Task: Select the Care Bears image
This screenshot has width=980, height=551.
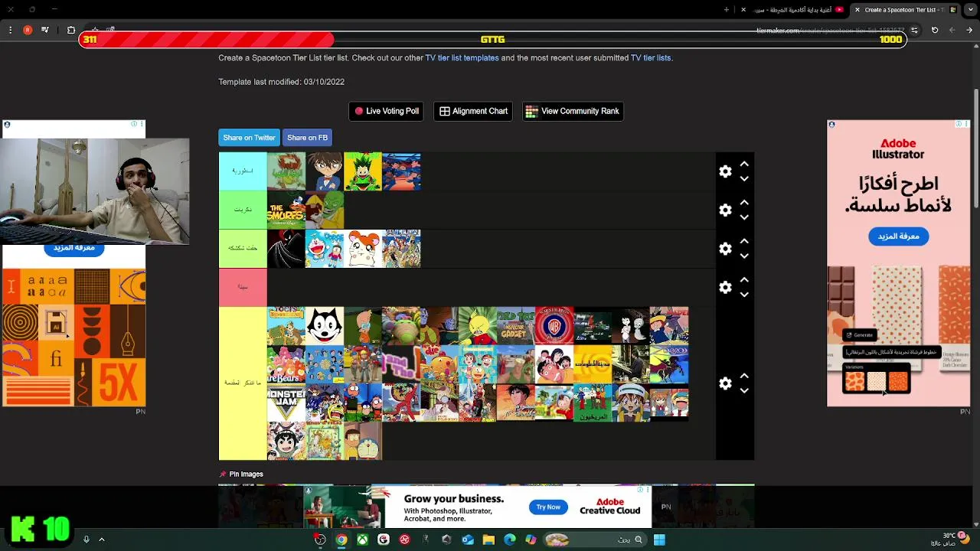Action: pos(286,364)
